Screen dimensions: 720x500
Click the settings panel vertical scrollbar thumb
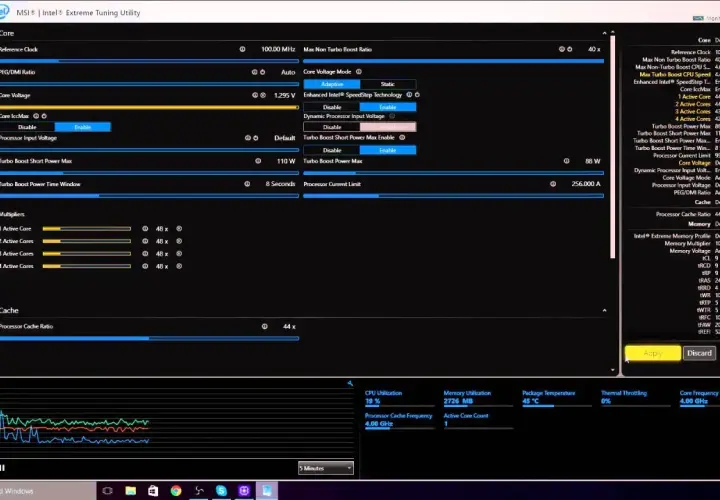[613, 149]
